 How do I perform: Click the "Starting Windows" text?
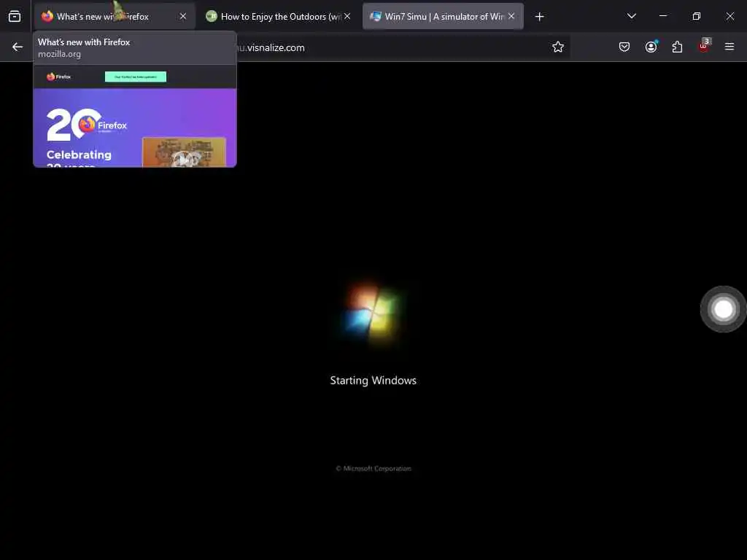tap(373, 381)
